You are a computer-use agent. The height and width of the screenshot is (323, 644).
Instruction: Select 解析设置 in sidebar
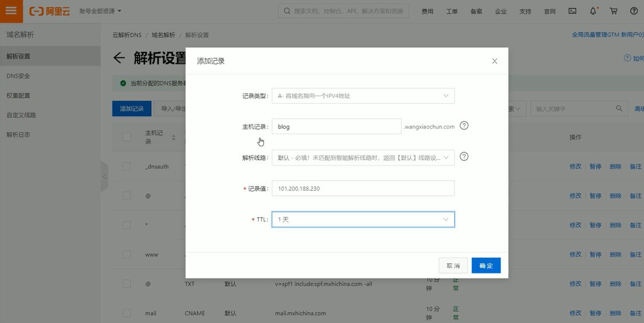50,56
